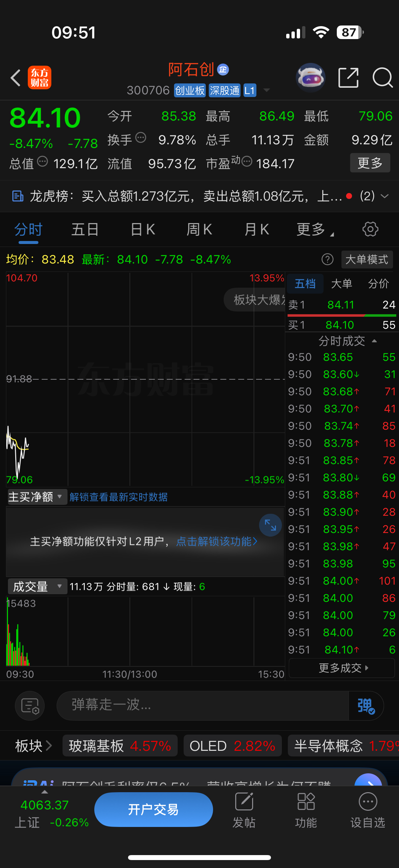Tap the 创业板 tag
Screen dimensions: 399x868
tap(190, 90)
